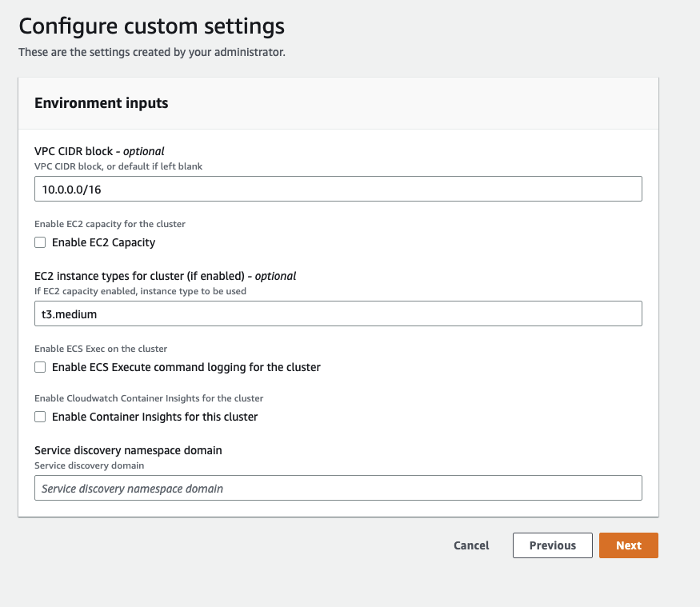The image size is (700, 607).
Task: Select the "Environment inputs" panel header
Action: [x=102, y=103]
